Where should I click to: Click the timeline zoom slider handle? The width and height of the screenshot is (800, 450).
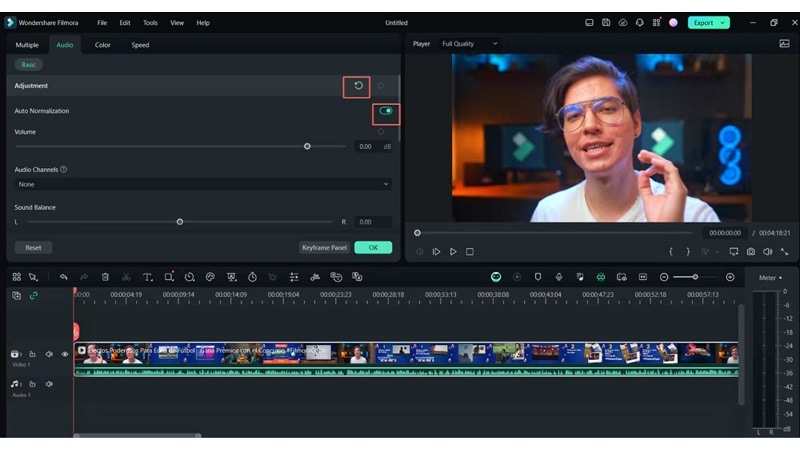coord(695,277)
